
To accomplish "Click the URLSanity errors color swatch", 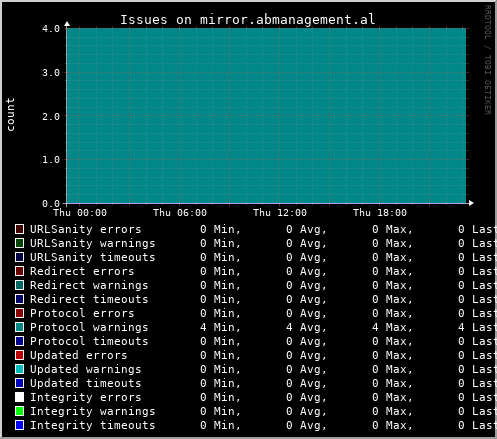I will pos(20,229).
